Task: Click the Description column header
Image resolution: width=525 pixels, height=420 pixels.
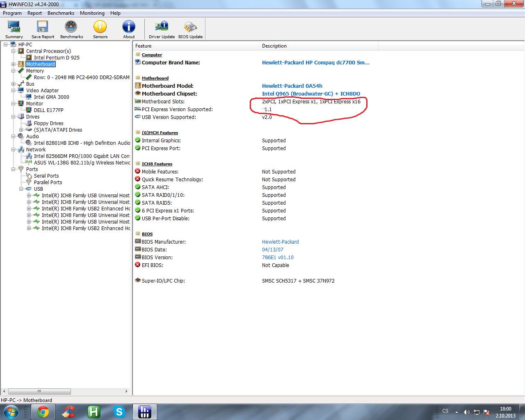Action: pos(319,46)
